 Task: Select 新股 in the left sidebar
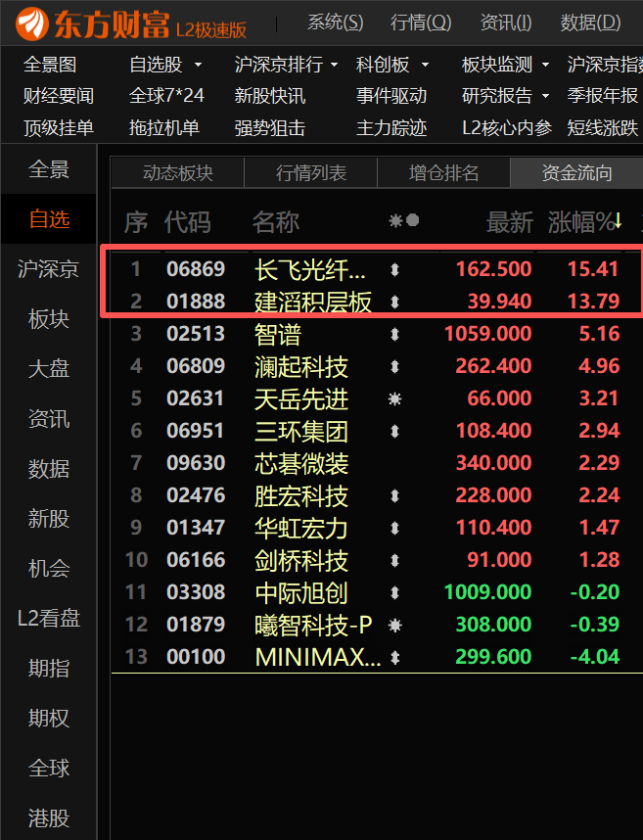(x=49, y=519)
